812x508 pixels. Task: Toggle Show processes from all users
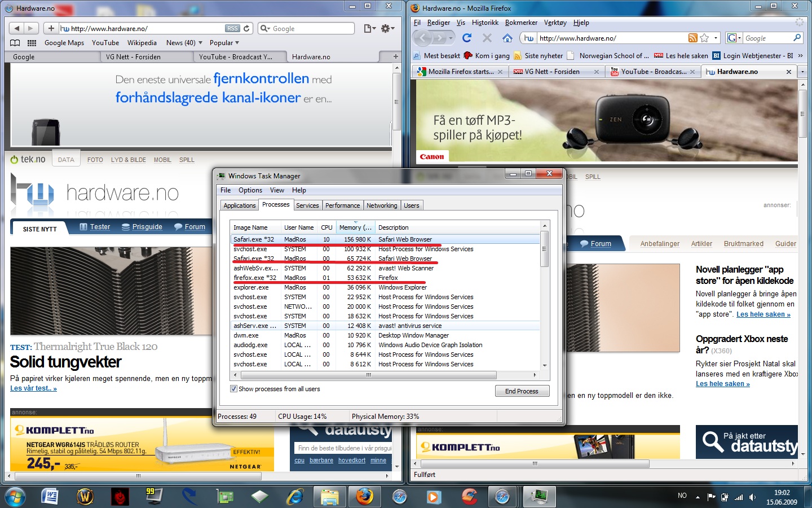[x=233, y=389]
